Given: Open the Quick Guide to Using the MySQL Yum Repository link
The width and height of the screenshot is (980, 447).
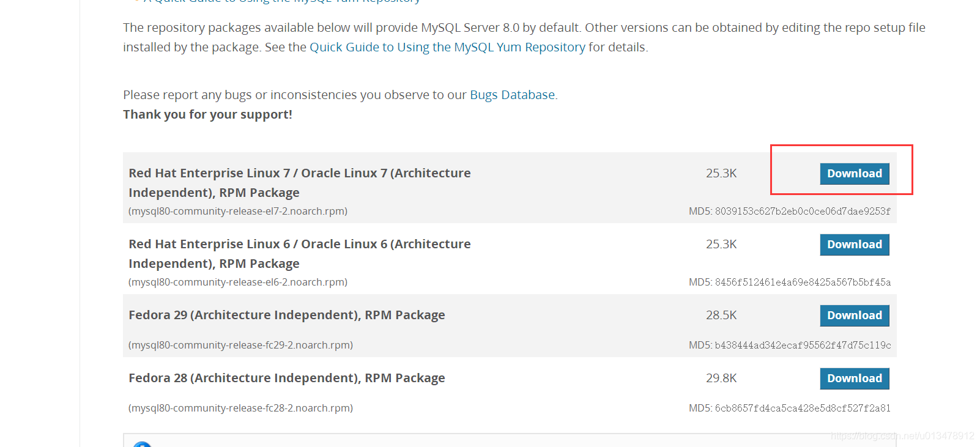Looking at the screenshot, I should (447, 47).
